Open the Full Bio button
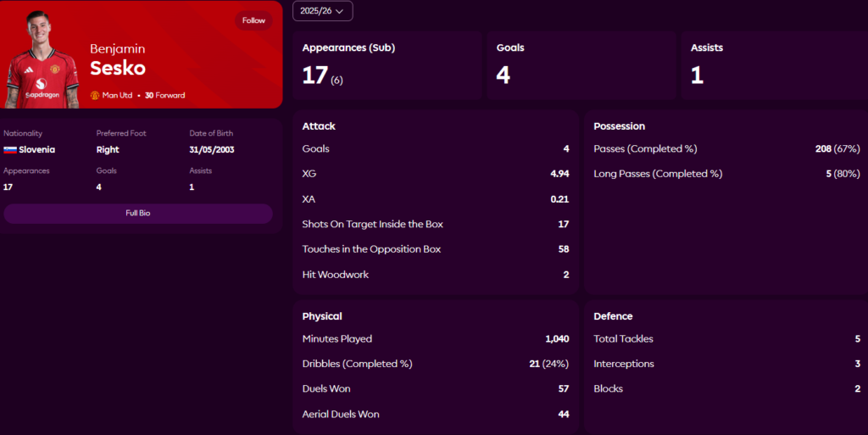868x435 pixels. (138, 213)
